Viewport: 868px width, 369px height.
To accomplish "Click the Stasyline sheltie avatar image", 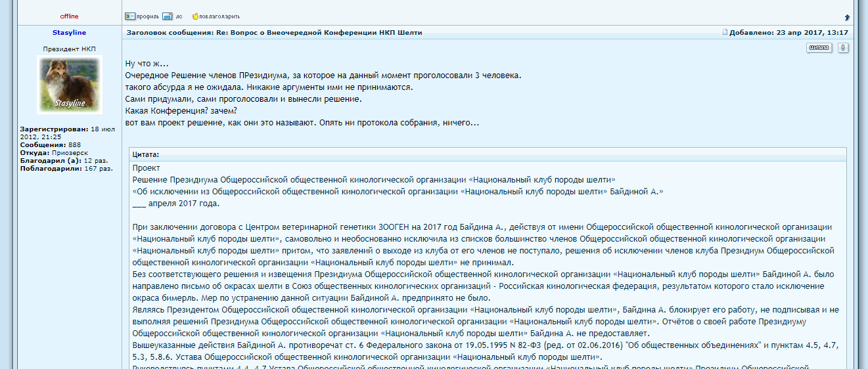I will click(x=70, y=85).
